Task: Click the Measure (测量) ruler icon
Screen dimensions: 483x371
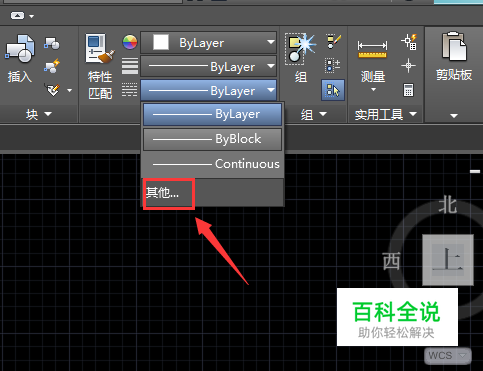Action: click(x=372, y=49)
